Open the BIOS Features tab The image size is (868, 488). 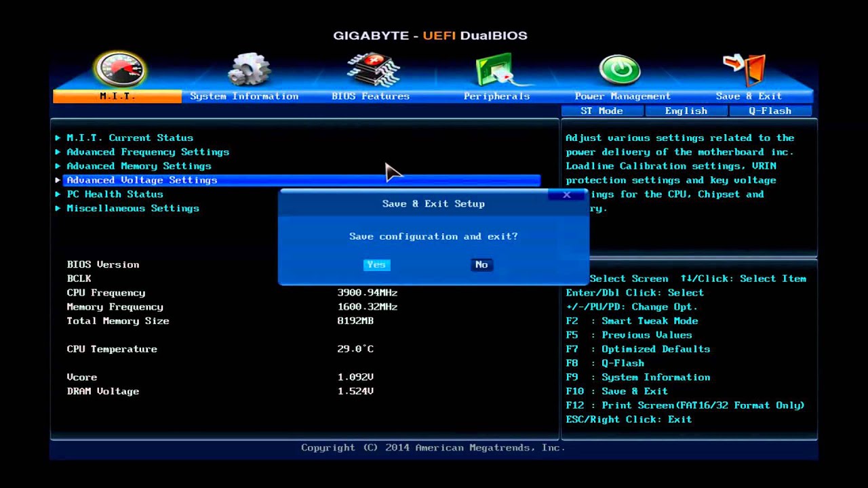click(x=370, y=96)
